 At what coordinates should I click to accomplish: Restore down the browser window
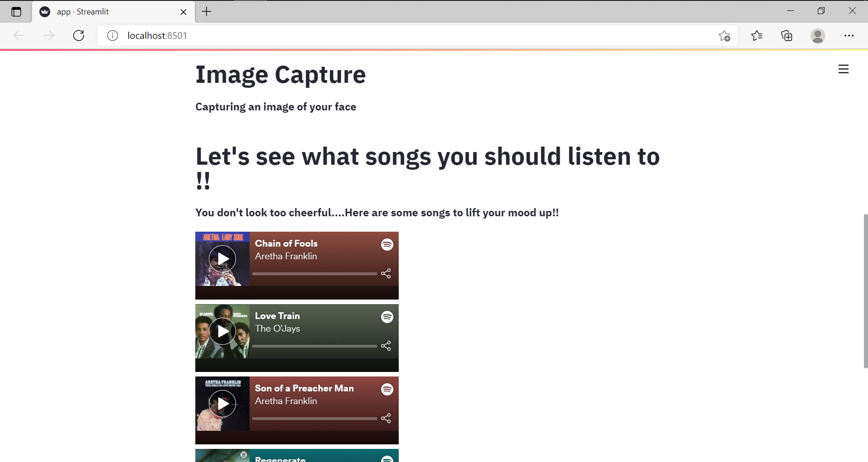(x=821, y=11)
